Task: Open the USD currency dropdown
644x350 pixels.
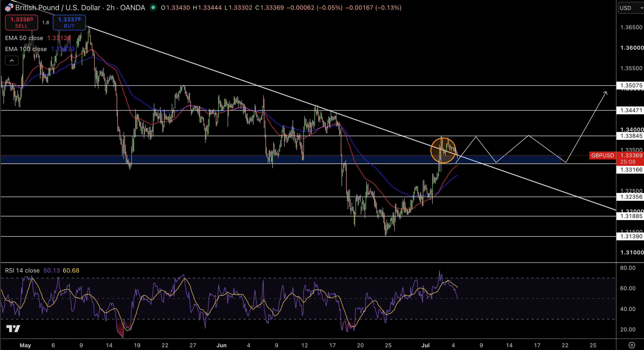Action: [x=631, y=8]
